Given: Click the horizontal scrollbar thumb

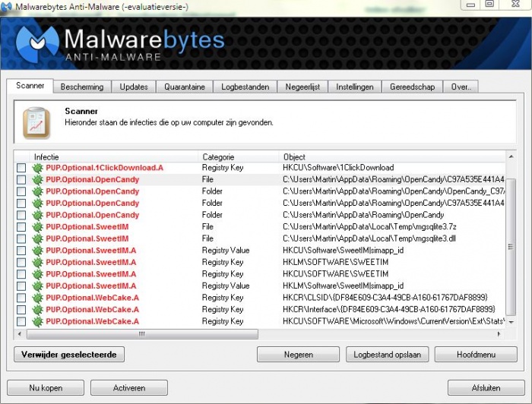Looking at the screenshot, I should pos(142,334).
